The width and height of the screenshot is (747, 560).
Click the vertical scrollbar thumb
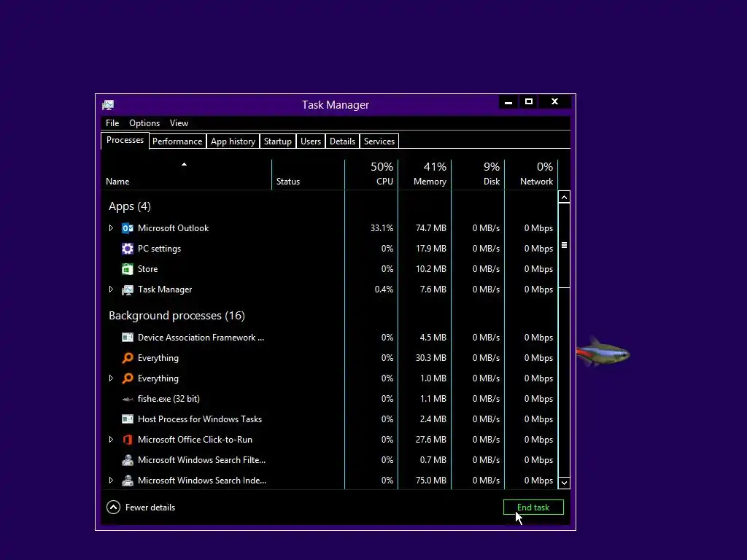(x=564, y=245)
